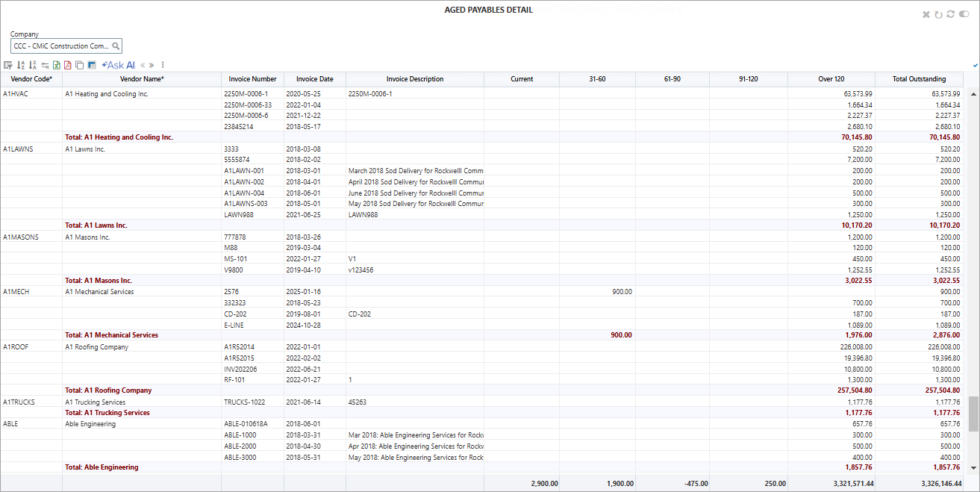Click the column width adjust icon

pyautogui.click(x=45, y=65)
